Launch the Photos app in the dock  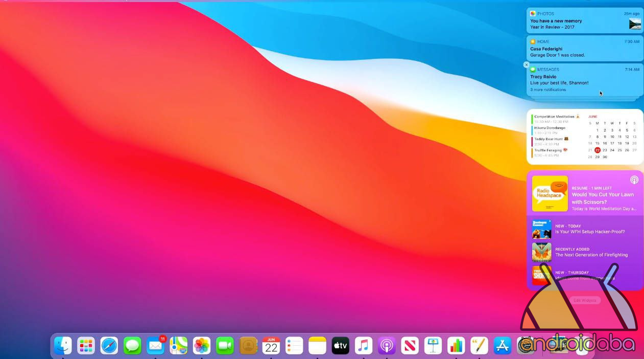[x=202, y=346]
